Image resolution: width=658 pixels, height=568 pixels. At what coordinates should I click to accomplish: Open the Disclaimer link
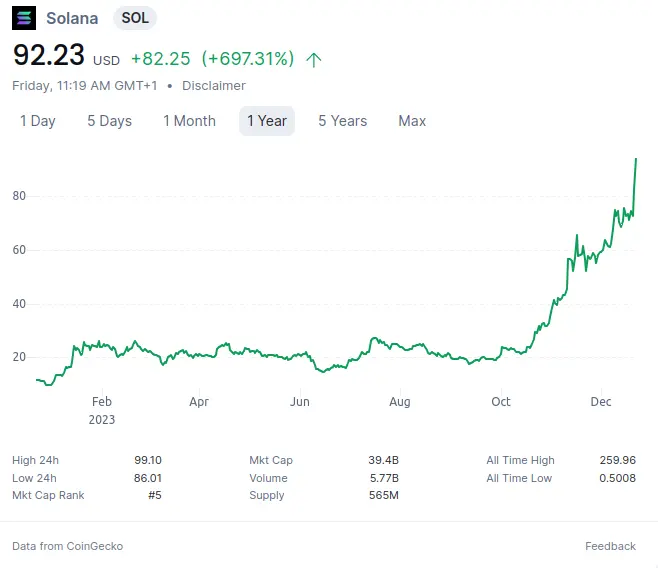pos(214,86)
